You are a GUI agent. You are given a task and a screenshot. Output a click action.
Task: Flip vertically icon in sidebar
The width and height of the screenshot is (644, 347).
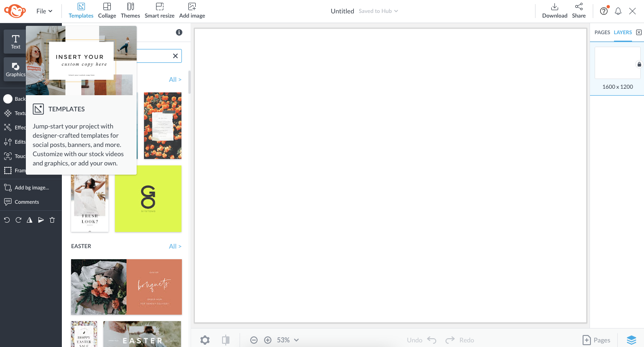click(41, 220)
